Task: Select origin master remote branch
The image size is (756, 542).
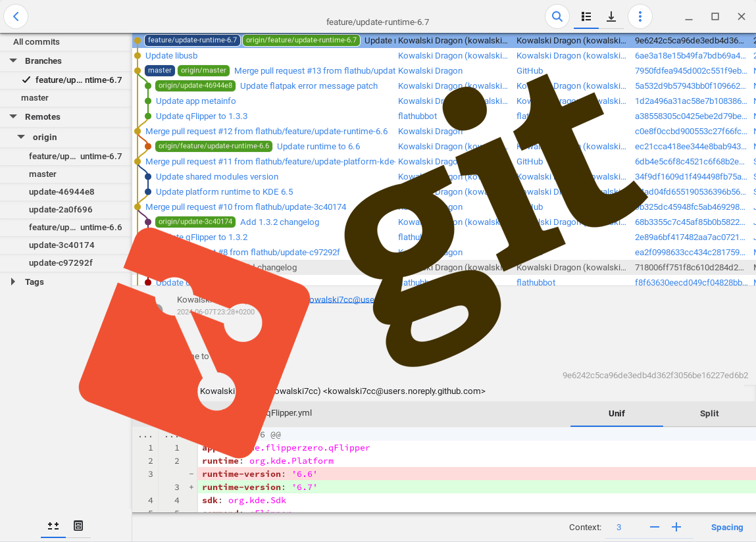Action: click(x=66, y=174)
